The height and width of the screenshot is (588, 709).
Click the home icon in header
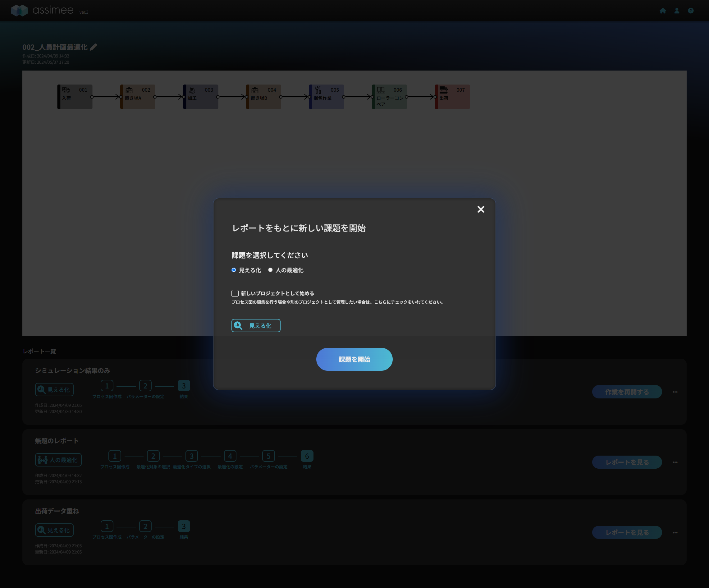[663, 11]
